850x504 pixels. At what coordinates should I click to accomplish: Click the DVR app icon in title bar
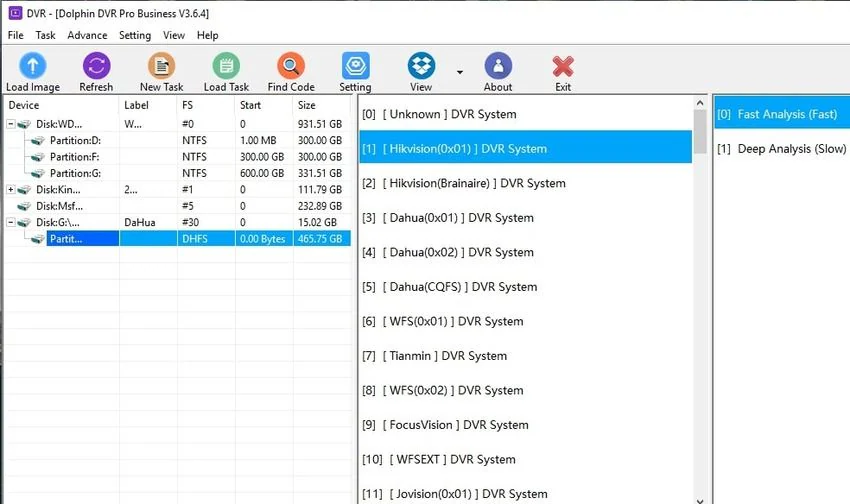pyautogui.click(x=15, y=13)
